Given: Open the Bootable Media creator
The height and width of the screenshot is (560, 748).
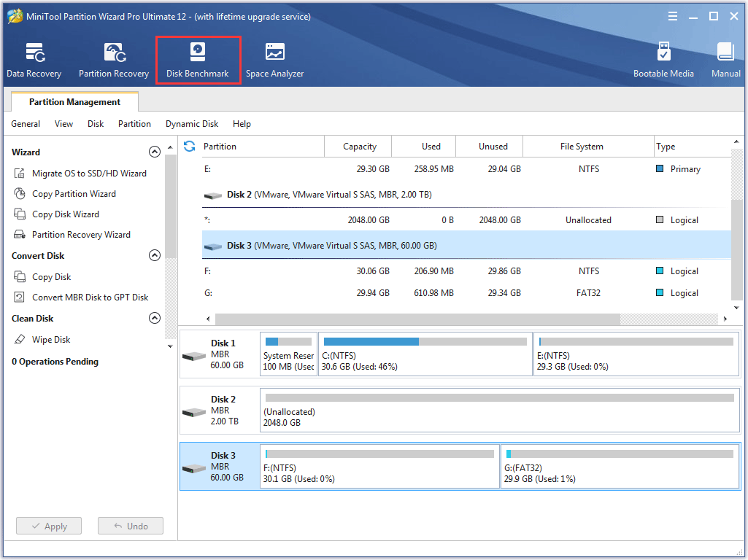Looking at the screenshot, I should pyautogui.click(x=663, y=58).
